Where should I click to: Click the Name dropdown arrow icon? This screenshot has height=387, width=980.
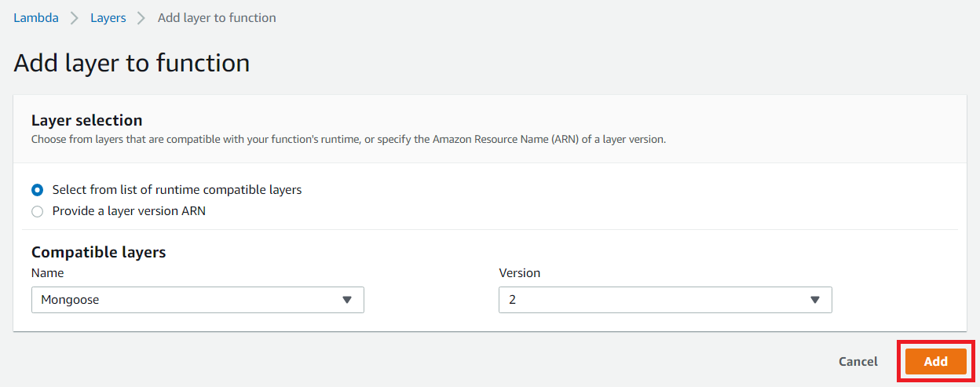click(347, 300)
